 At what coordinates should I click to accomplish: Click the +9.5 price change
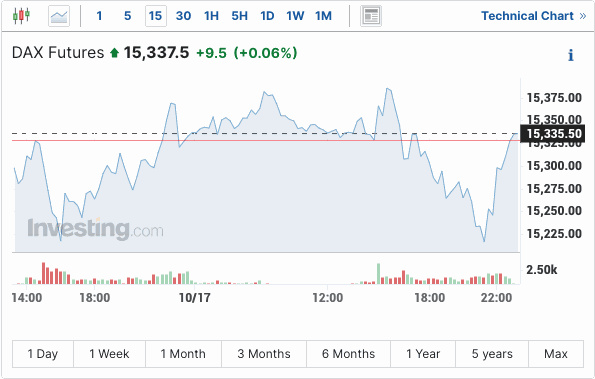[x=211, y=53]
